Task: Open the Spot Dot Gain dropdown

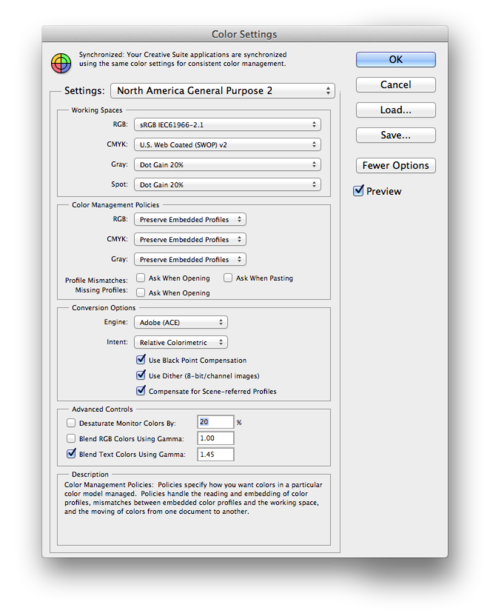Action: click(x=227, y=185)
